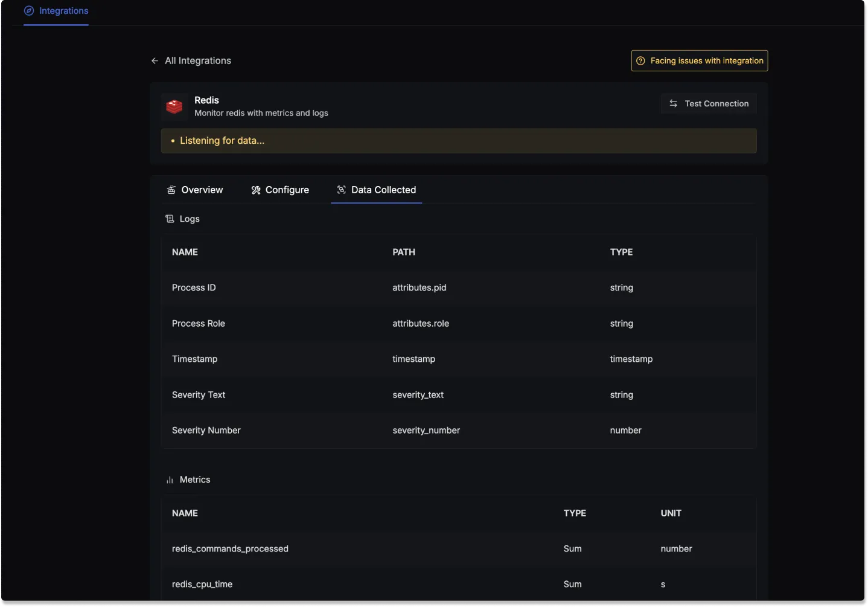The height and width of the screenshot is (607, 868).
Task: Click the help circle icon in Facing issues button
Action: tap(641, 61)
